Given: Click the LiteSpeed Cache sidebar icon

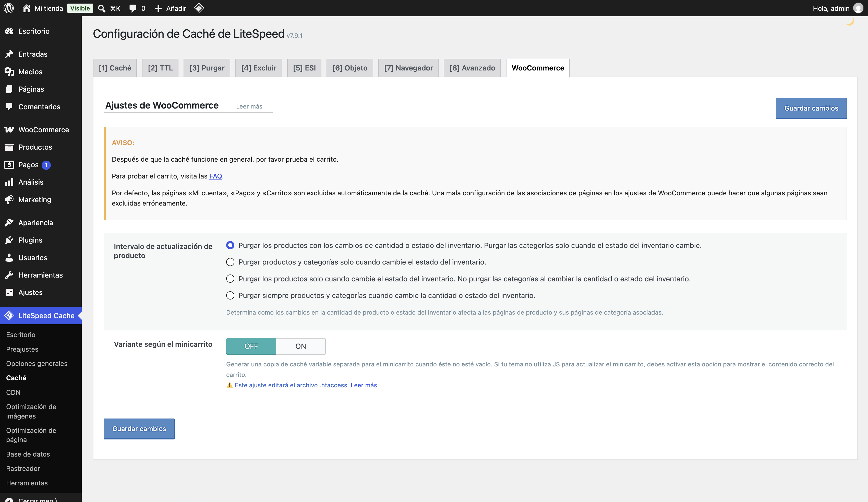Looking at the screenshot, I should click(x=9, y=315).
